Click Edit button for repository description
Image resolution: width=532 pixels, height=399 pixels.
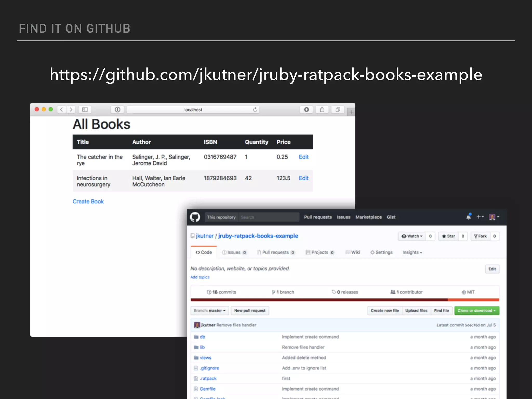point(492,269)
